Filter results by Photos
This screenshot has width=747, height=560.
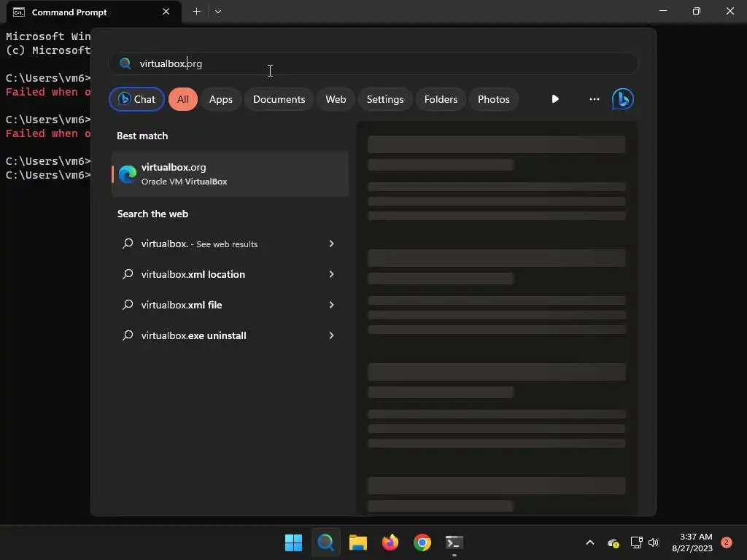point(494,99)
